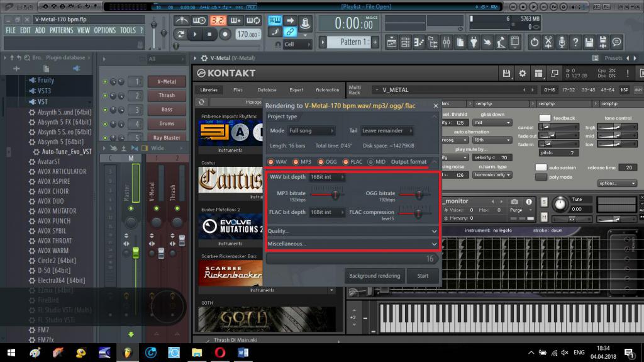Open the Plugin picker plug icon

pos(474,42)
